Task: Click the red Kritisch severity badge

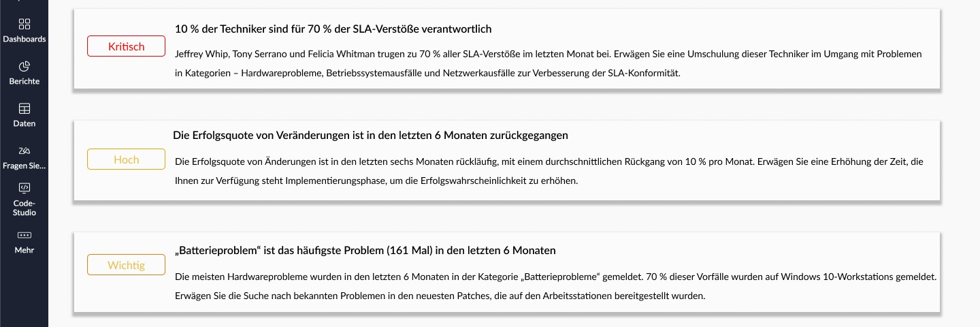Action: click(x=127, y=46)
